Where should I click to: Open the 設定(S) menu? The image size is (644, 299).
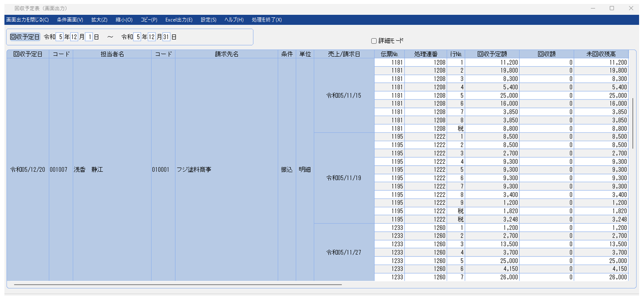(209, 20)
